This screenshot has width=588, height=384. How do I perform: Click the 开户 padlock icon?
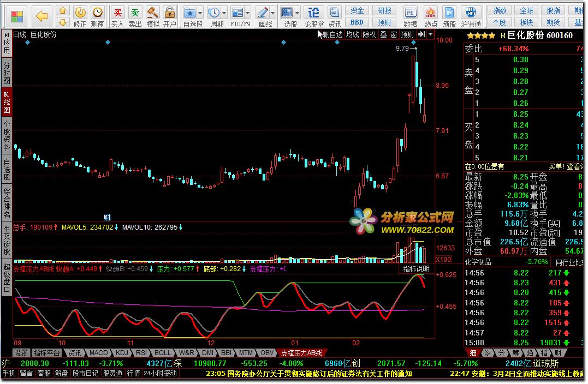[169, 13]
